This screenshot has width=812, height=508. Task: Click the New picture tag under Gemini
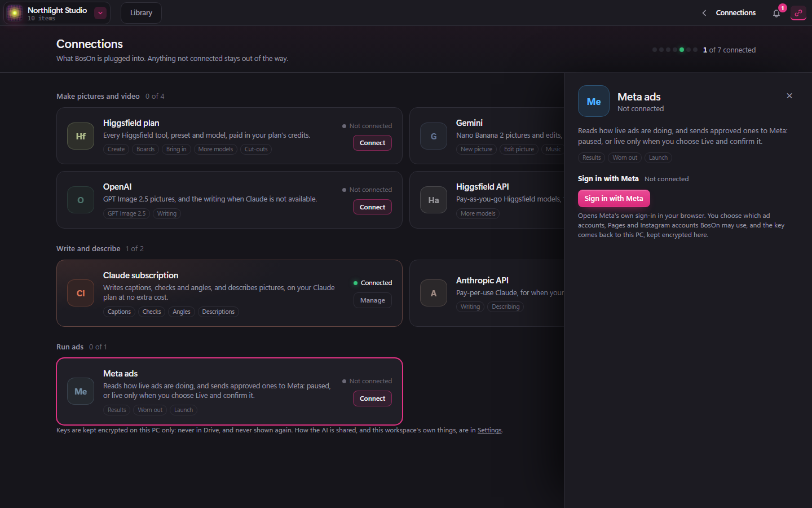tap(476, 149)
